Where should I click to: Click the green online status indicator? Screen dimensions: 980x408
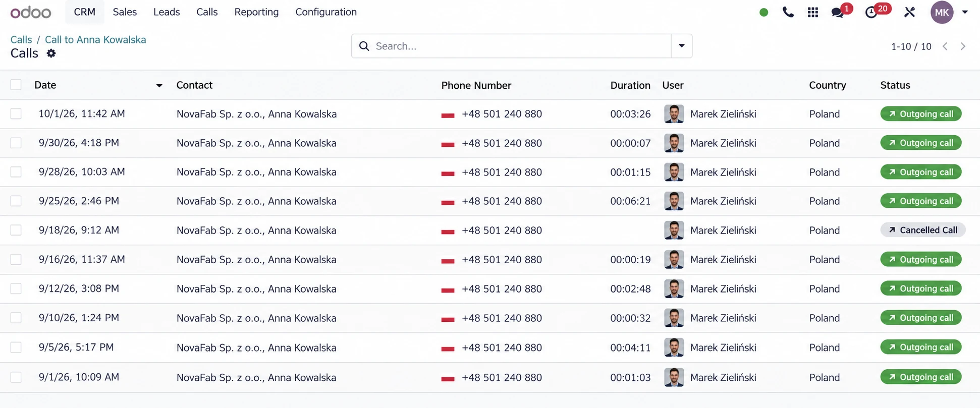point(764,13)
